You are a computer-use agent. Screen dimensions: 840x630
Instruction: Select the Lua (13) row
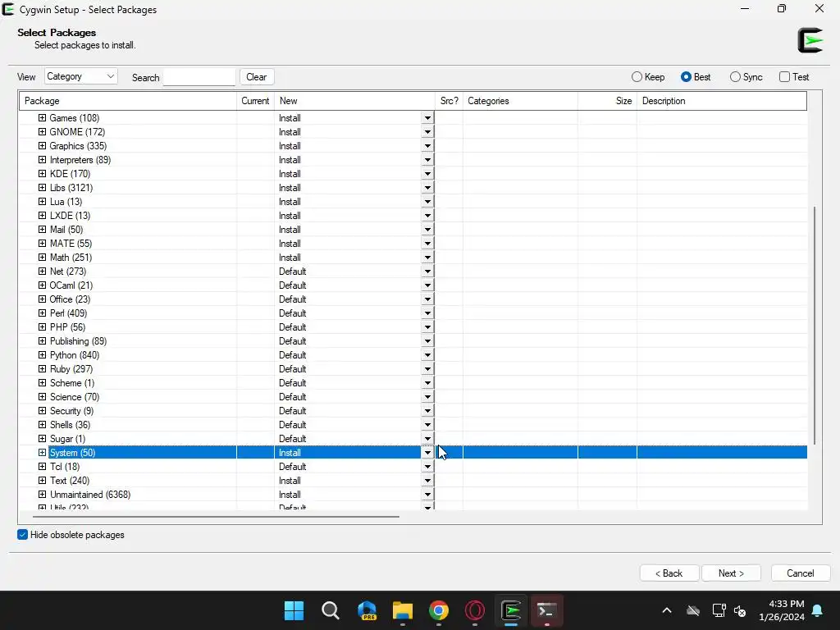click(x=413, y=202)
